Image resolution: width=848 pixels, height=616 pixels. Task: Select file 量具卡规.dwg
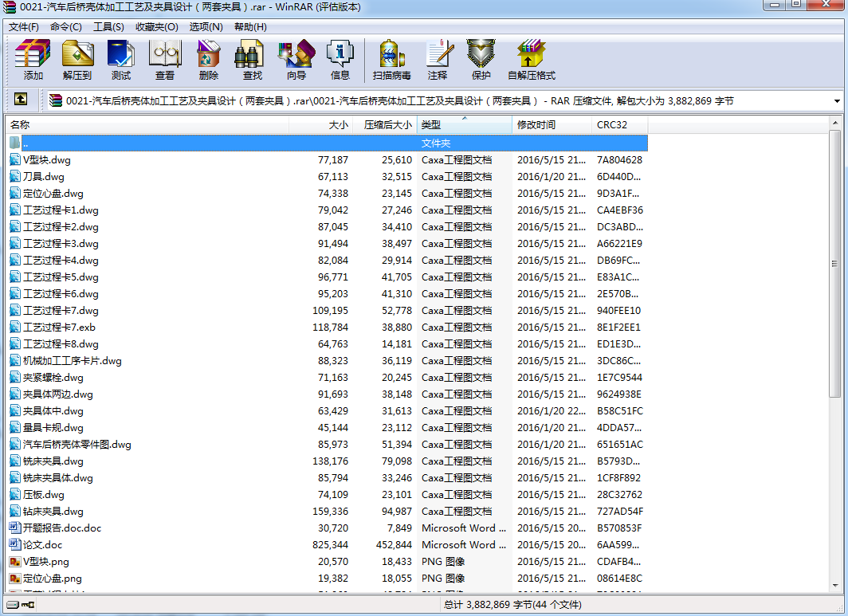tap(53, 428)
